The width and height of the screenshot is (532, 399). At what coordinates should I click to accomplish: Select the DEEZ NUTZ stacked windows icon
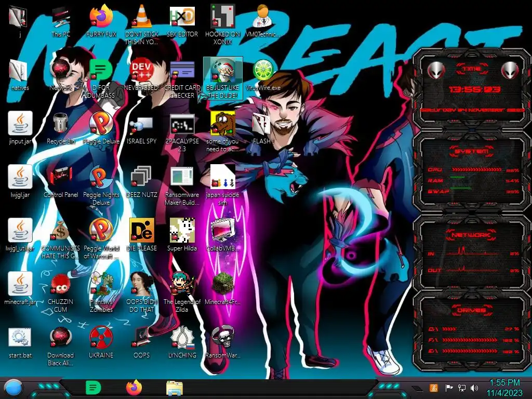141,177
